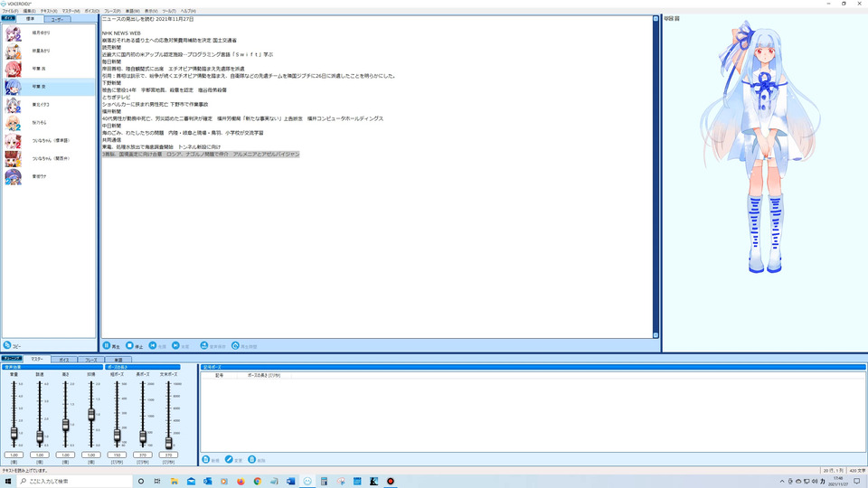The height and width of the screenshot is (488, 868).
Task: Adjust the 抑揚 intonation slider
Action: tap(91, 414)
